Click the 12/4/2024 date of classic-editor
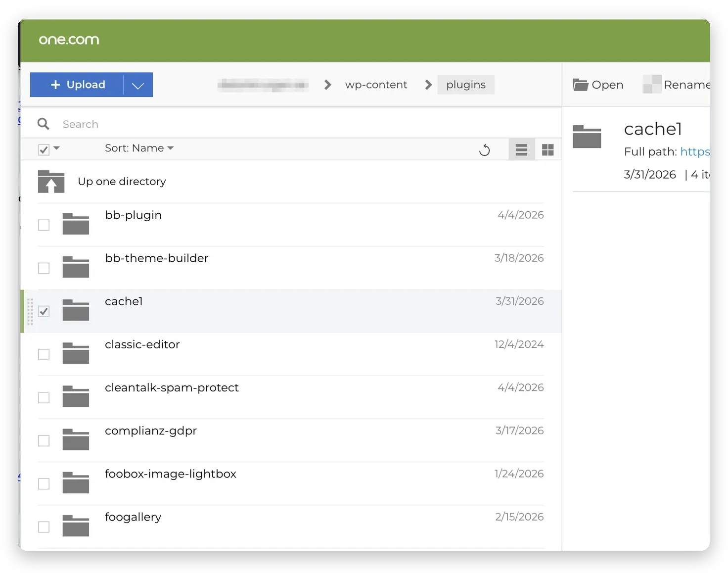The height and width of the screenshot is (573, 728). (519, 344)
